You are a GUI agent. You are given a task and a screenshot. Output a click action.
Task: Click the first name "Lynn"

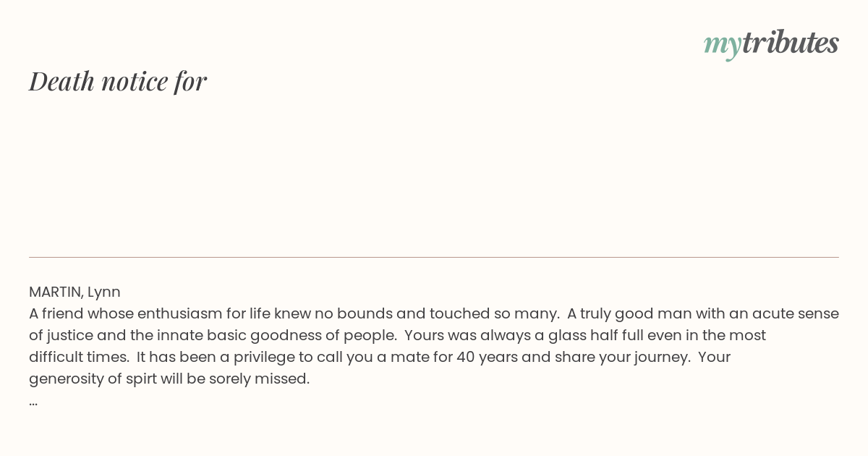pos(104,292)
